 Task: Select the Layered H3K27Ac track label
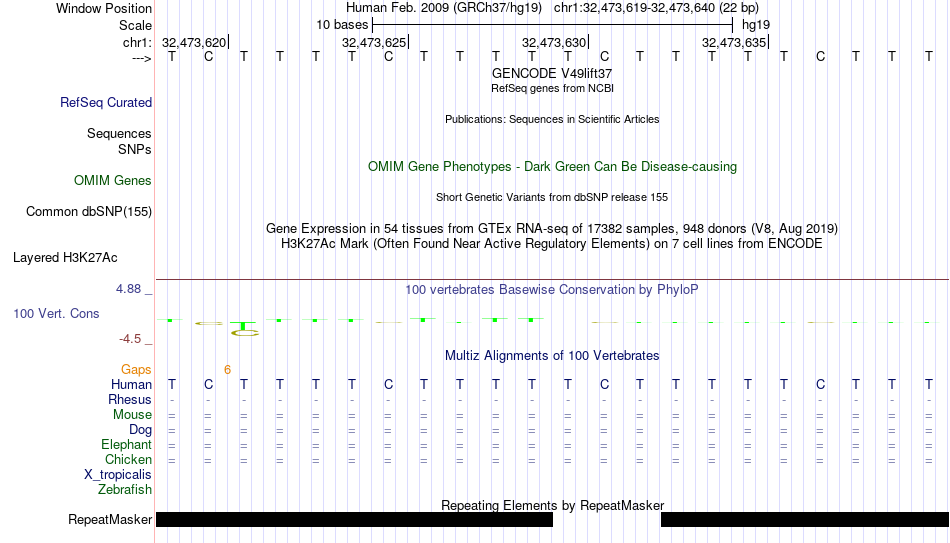(65, 258)
